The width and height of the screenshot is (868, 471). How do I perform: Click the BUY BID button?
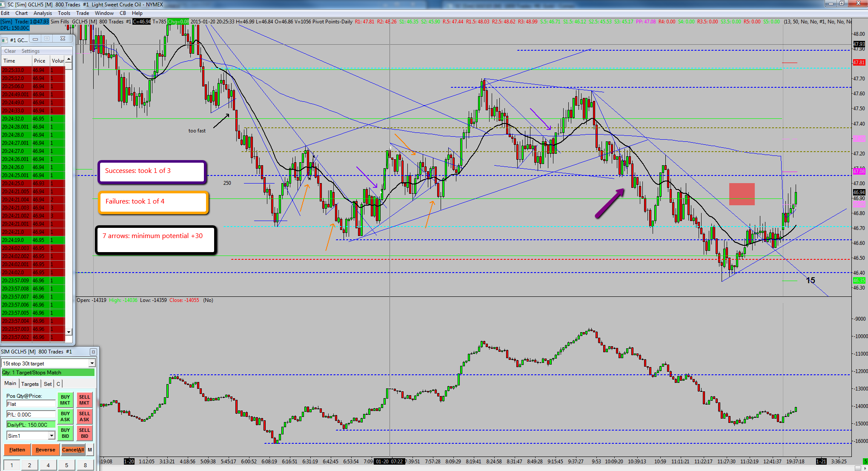65,433
